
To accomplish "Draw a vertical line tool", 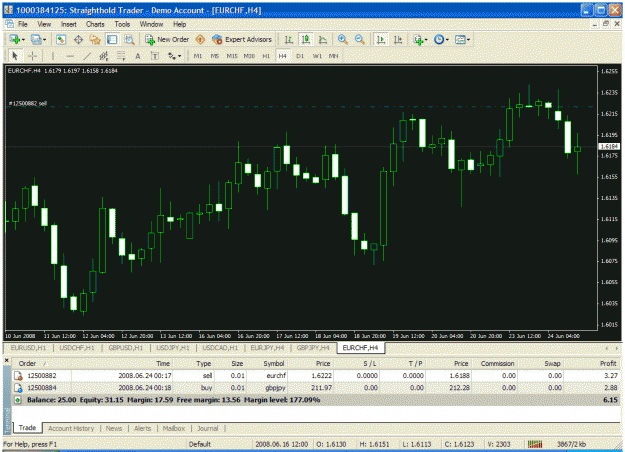I will pos(53,56).
